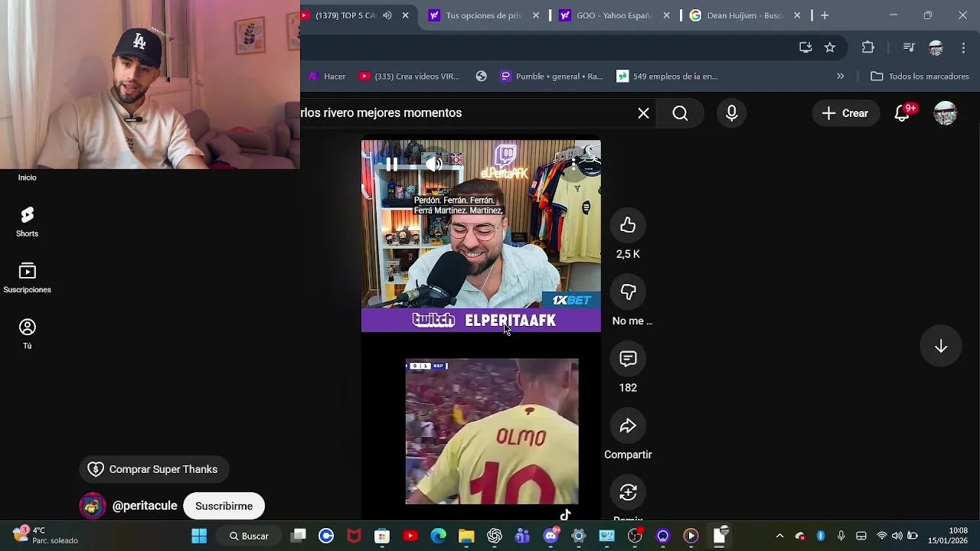Open Microsoft Edge from taskbar
Screen dimensions: 980x551
click(x=438, y=536)
